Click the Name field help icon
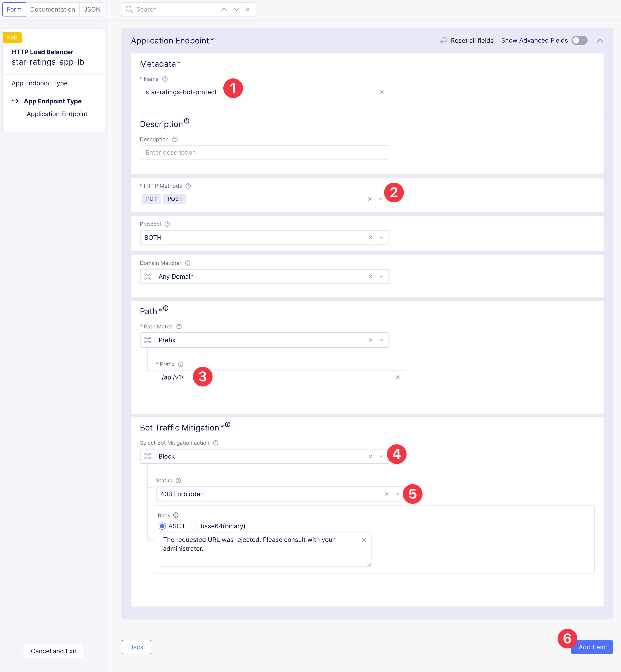The width and height of the screenshot is (621, 672). (165, 79)
